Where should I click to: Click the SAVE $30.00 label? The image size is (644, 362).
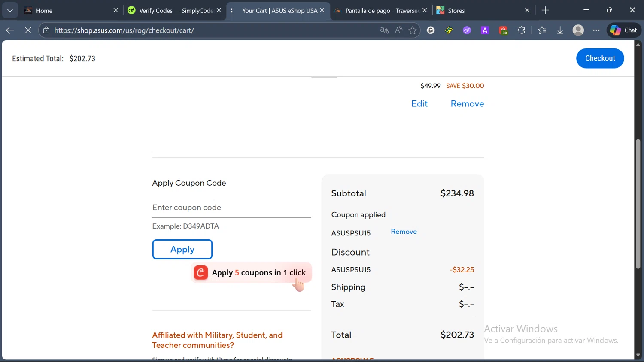[465, 86]
